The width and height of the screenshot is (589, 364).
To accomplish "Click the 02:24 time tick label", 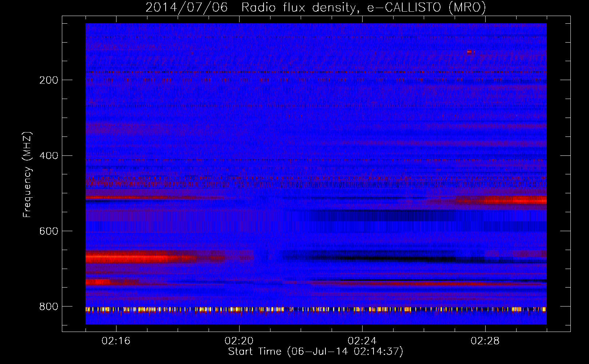I will 362,341.
